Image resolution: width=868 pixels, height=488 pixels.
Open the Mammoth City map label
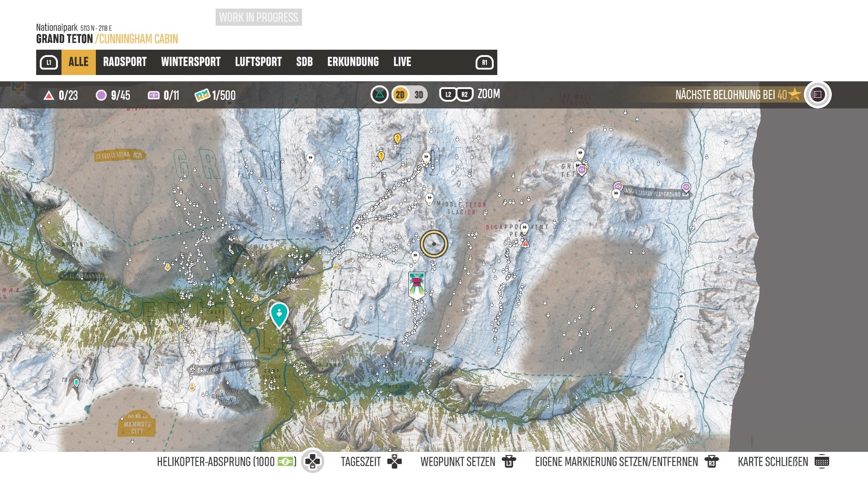point(137,425)
